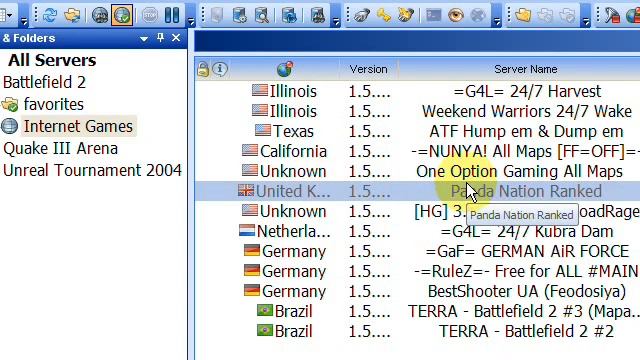Select the Panda Nation Ranked server row
The width and height of the screenshot is (640, 360).
tap(417, 191)
